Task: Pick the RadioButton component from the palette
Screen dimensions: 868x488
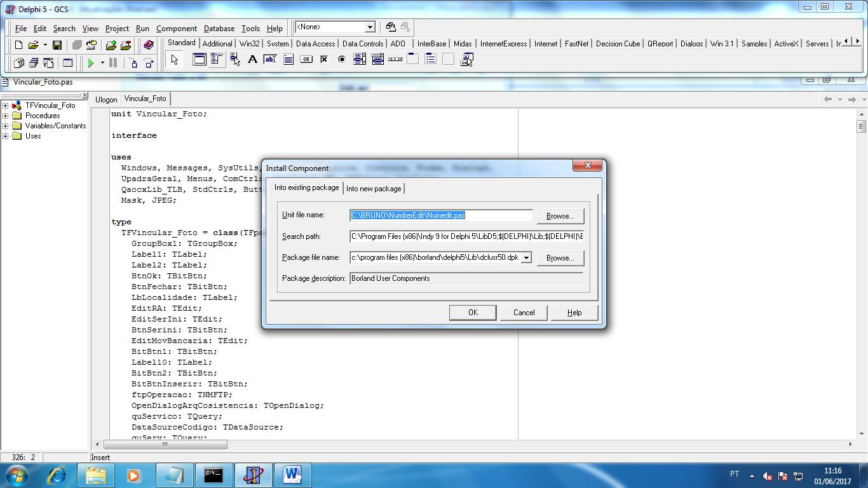Action: (x=342, y=60)
